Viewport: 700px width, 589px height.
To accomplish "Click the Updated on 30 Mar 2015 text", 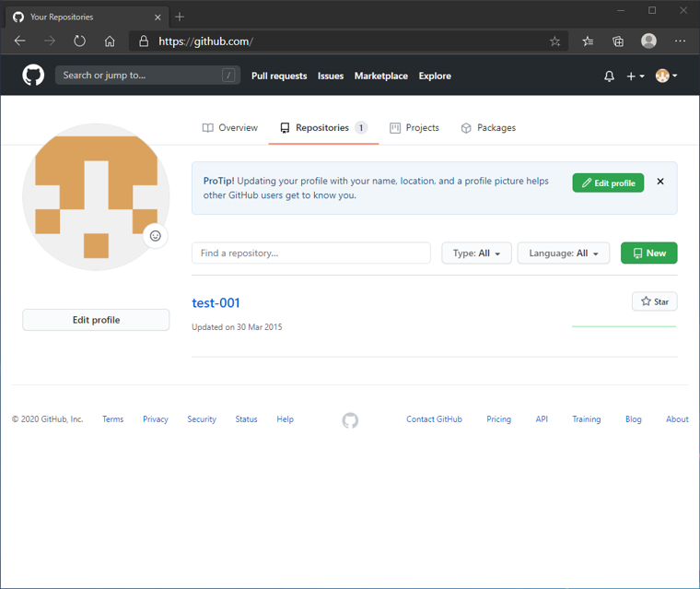I will tap(237, 327).
